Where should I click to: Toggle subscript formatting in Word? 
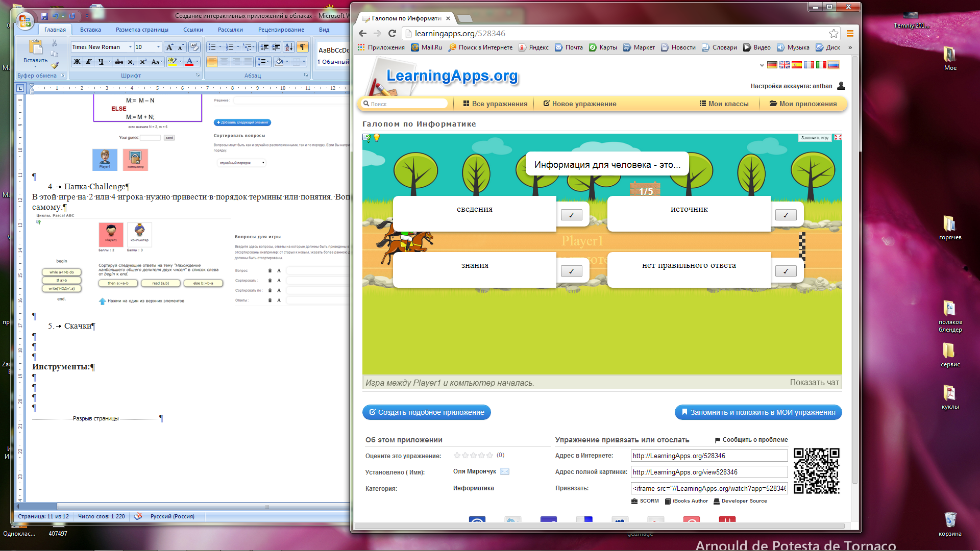(131, 62)
